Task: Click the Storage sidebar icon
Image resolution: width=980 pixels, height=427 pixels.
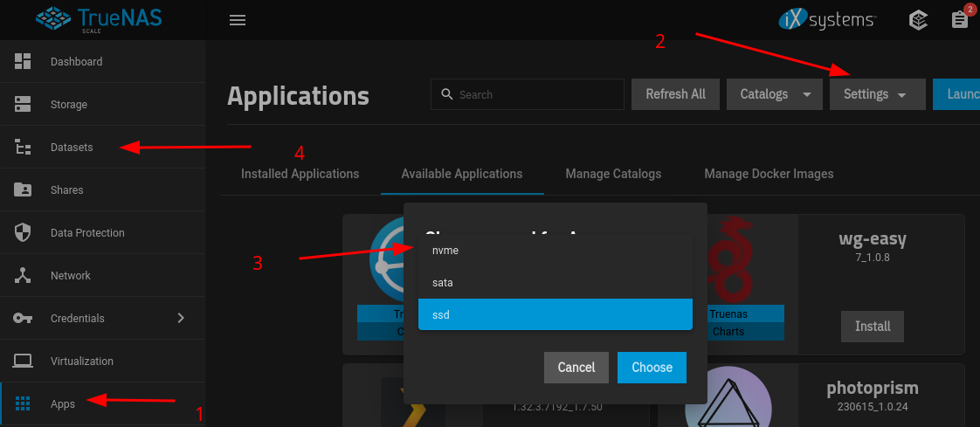Action: 23,105
